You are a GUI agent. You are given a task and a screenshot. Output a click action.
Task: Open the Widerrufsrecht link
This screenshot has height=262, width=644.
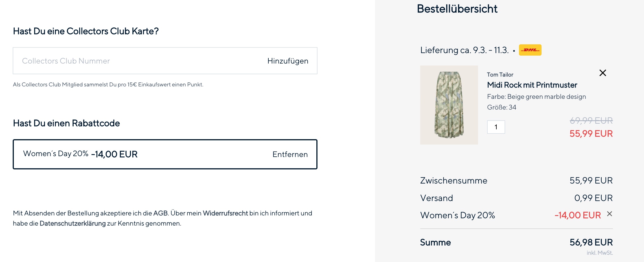pos(225,213)
